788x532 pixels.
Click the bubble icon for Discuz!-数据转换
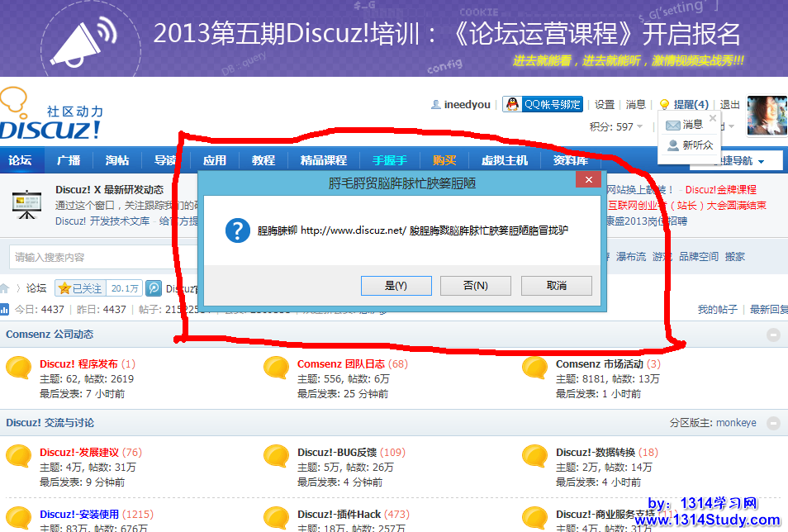tap(534, 456)
